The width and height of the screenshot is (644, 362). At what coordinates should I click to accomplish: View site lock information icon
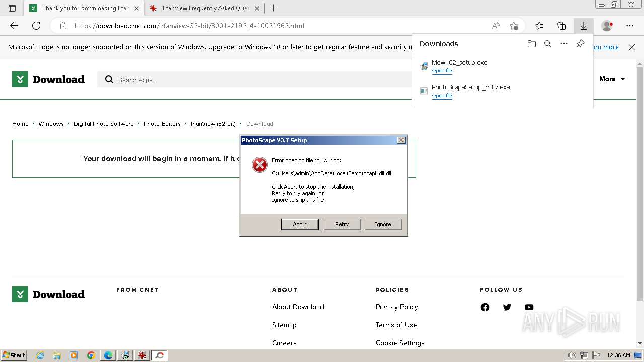(63, 26)
